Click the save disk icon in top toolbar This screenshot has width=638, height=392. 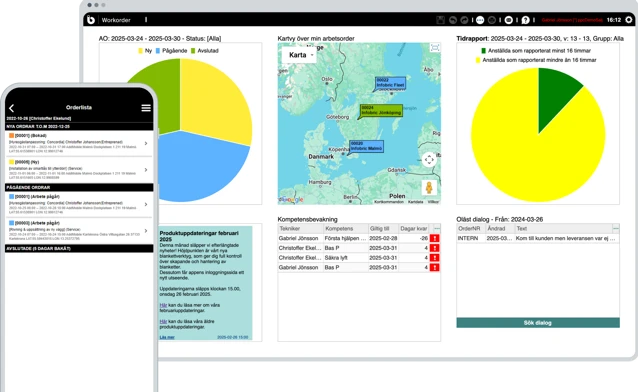tap(440, 20)
